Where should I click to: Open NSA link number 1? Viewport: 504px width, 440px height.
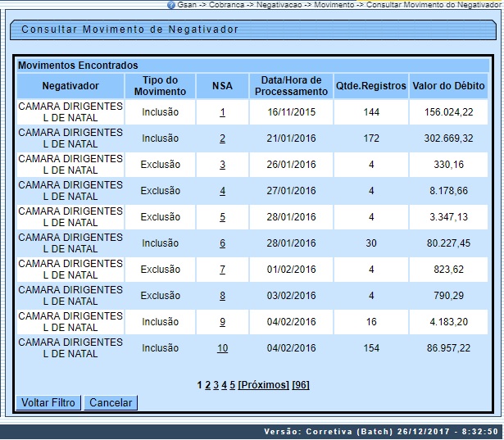click(222, 112)
